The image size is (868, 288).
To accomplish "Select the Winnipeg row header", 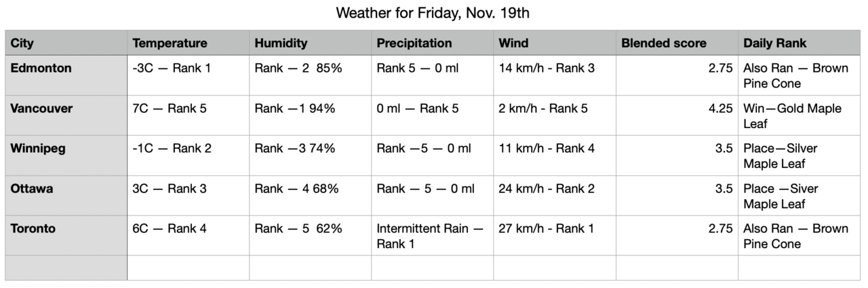I will [x=66, y=156].
